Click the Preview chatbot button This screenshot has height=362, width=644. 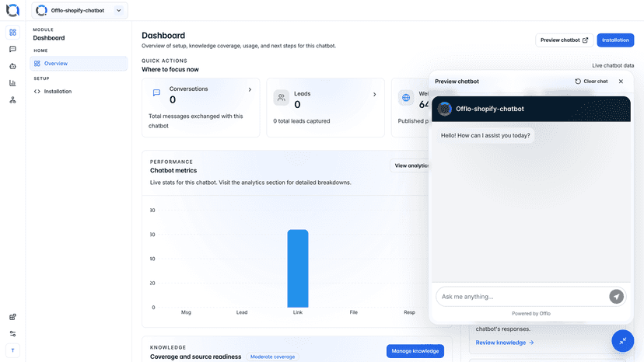click(x=564, y=40)
